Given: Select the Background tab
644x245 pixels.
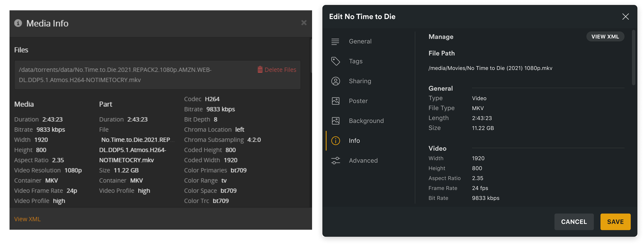Looking at the screenshot, I should (x=366, y=121).
